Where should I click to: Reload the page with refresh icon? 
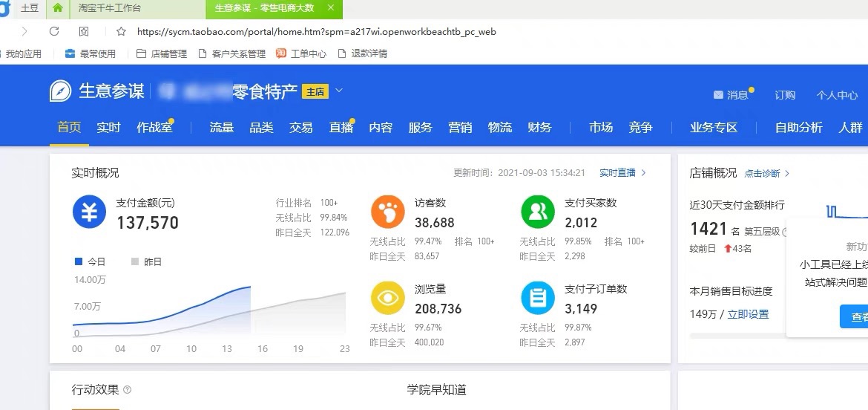53,32
